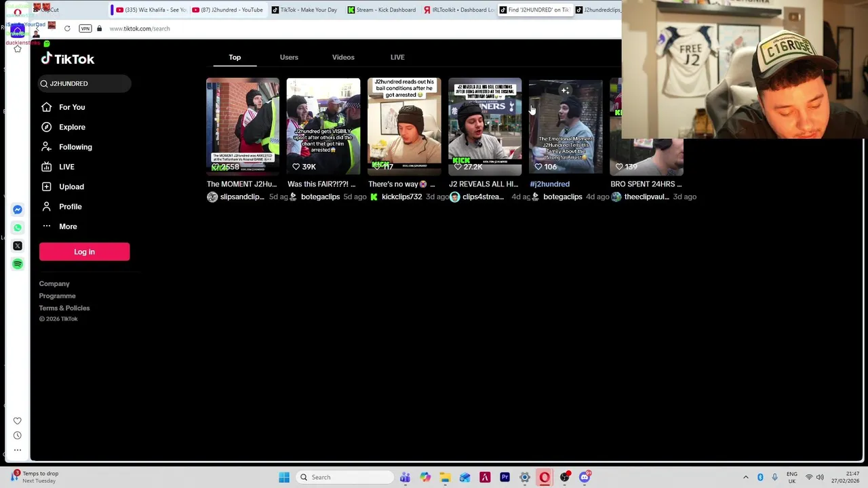The width and height of the screenshot is (868, 488).
Task: Open Opera sidebar three-dots menu
Action: [x=18, y=450]
